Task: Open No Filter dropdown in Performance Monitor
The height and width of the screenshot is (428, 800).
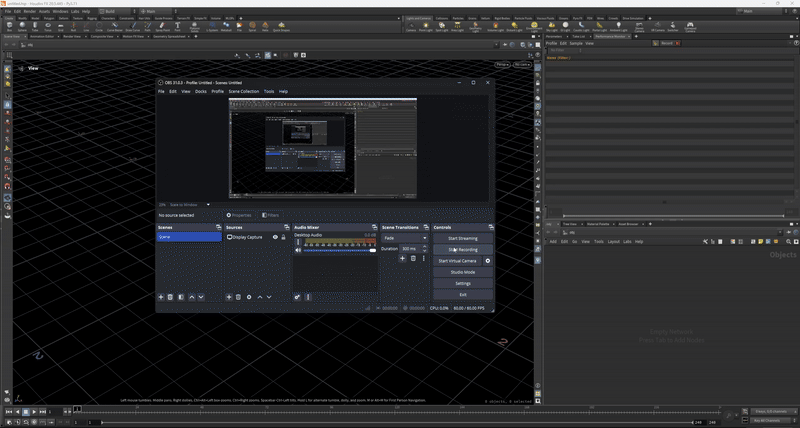Action: 564,51
